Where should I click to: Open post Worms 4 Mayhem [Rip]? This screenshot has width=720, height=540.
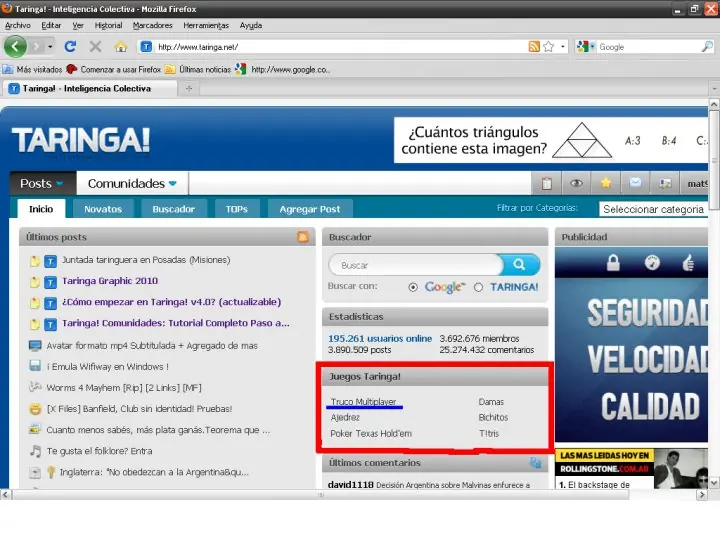[124, 388]
